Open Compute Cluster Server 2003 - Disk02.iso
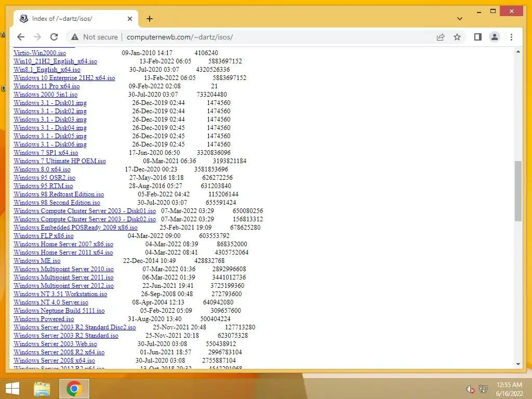532x399 pixels. coord(85,219)
